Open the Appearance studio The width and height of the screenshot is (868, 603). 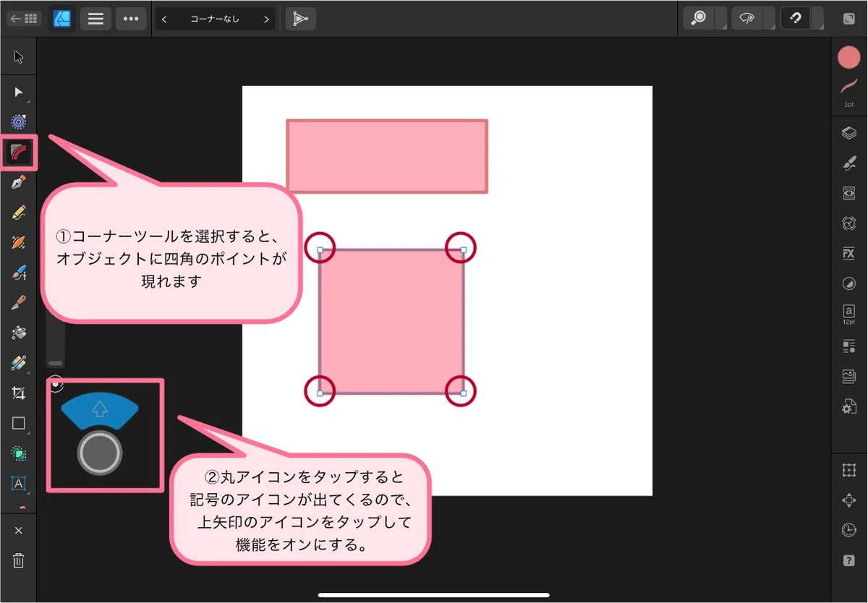[849, 194]
